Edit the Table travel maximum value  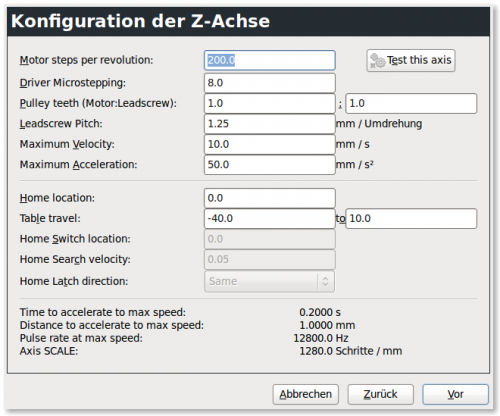point(411,219)
